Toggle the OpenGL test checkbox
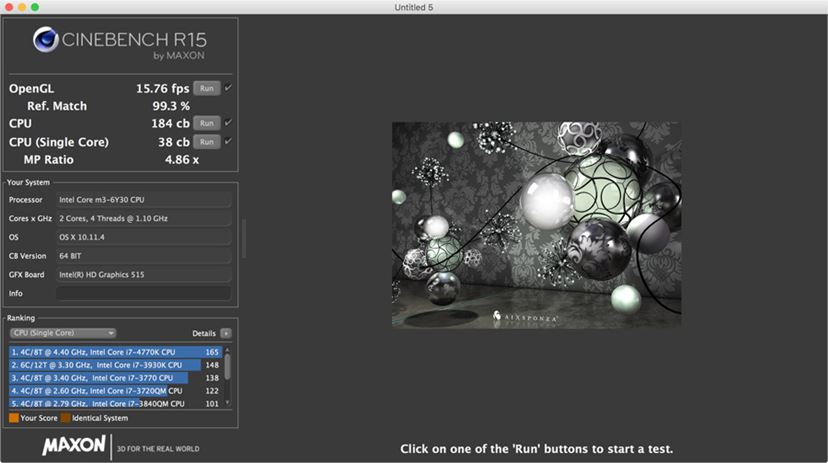This screenshot has height=463, width=828. click(228, 88)
